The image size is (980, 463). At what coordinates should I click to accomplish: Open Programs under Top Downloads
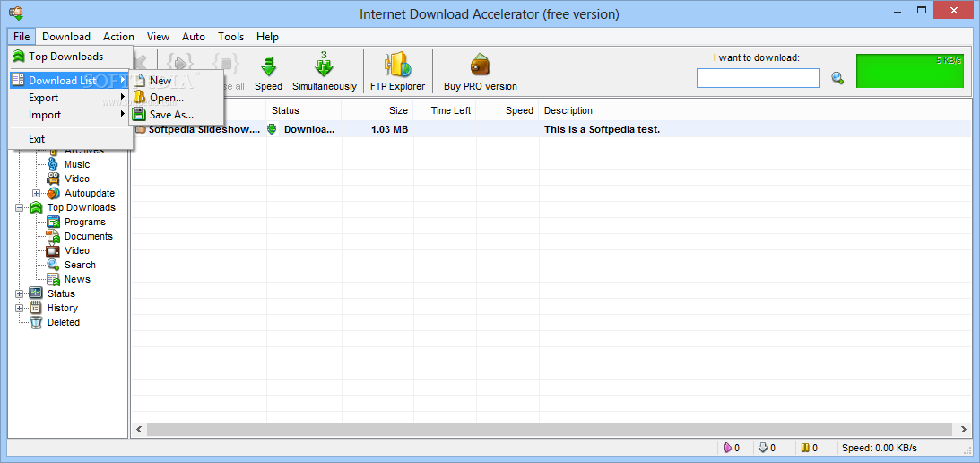pyautogui.click(x=85, y=223)
